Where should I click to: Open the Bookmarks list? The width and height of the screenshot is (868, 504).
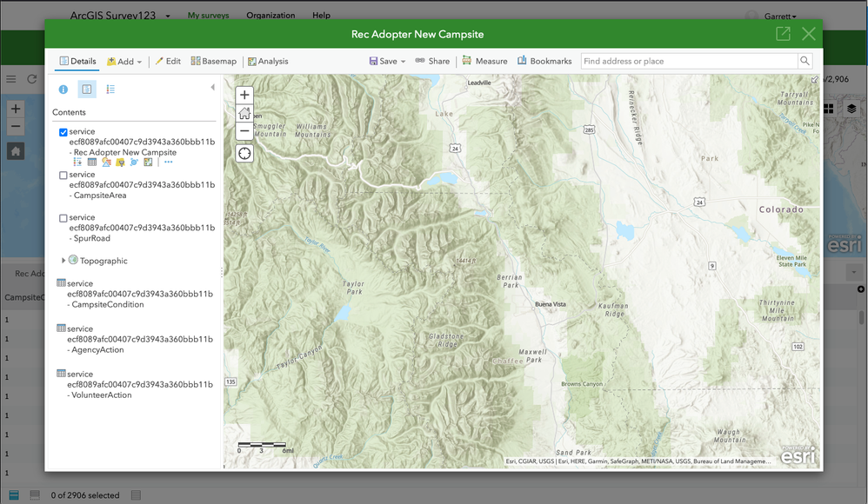tap(544, 62)
